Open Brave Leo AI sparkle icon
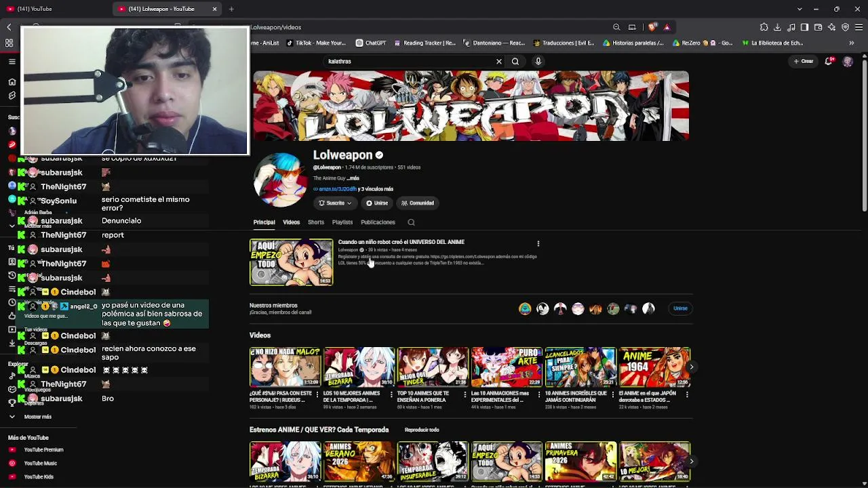Image resolution: width=868 pixels, height=488 pixels. pos(832,27)
